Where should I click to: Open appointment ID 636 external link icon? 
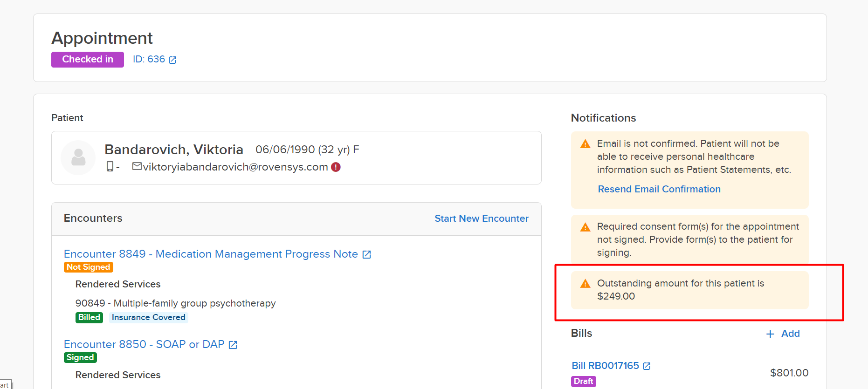coord(172,60)
